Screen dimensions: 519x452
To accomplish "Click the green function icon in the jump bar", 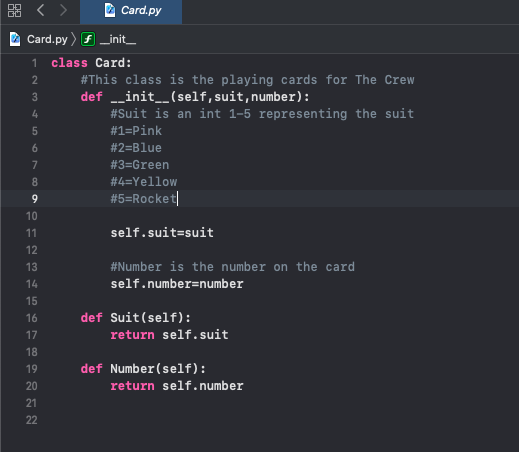I will tap(88, 39).
